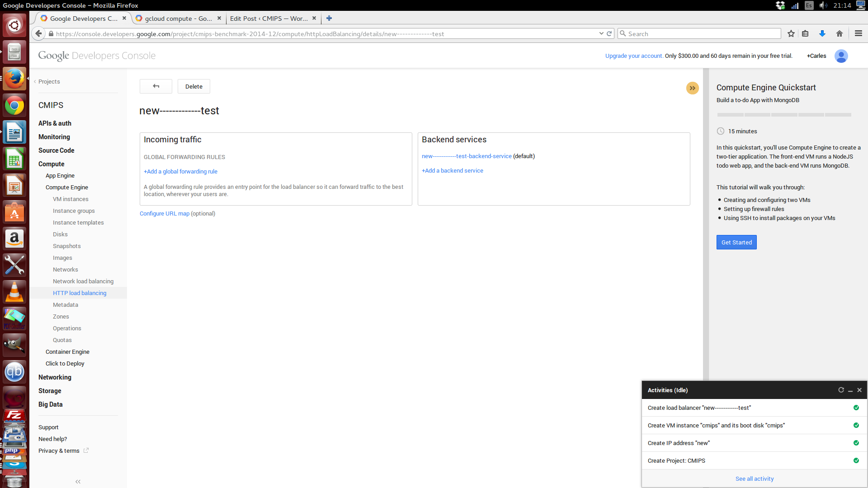Open URL history dropdown in address bar
The width and height of the screenshot is (868, 488).
(x=601, y=33)
